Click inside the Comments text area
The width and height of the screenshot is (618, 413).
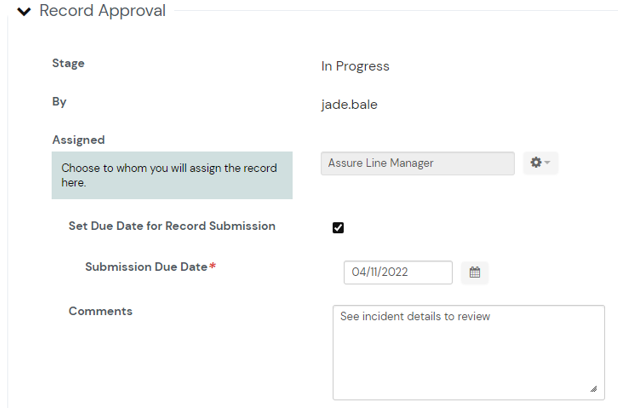[467, 352]
